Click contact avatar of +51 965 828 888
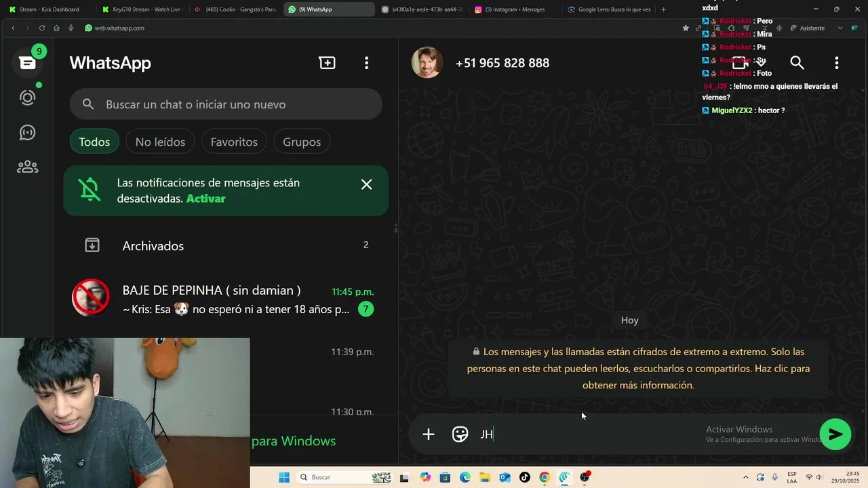This screenshot has height=488, width=868. point(427,63)
